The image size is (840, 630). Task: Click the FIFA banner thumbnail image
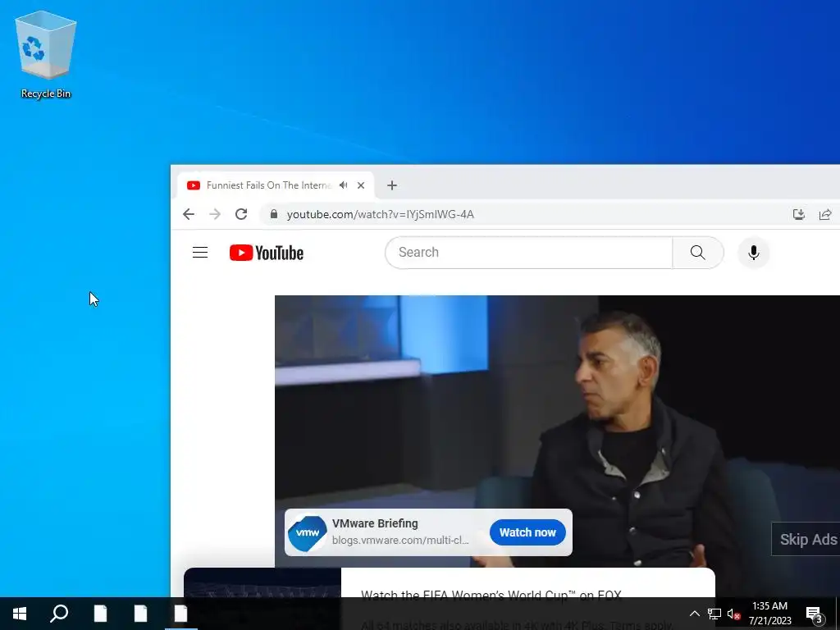coord(262,583)
